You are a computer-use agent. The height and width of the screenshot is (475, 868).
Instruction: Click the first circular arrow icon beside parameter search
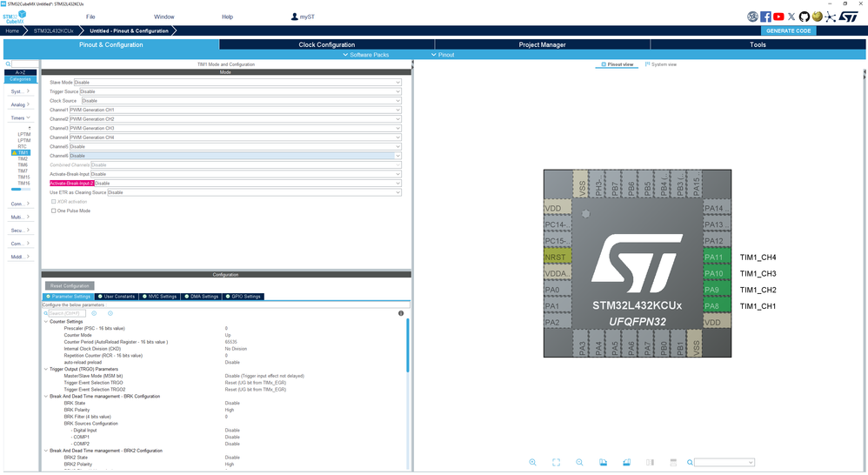click(94, 313)
